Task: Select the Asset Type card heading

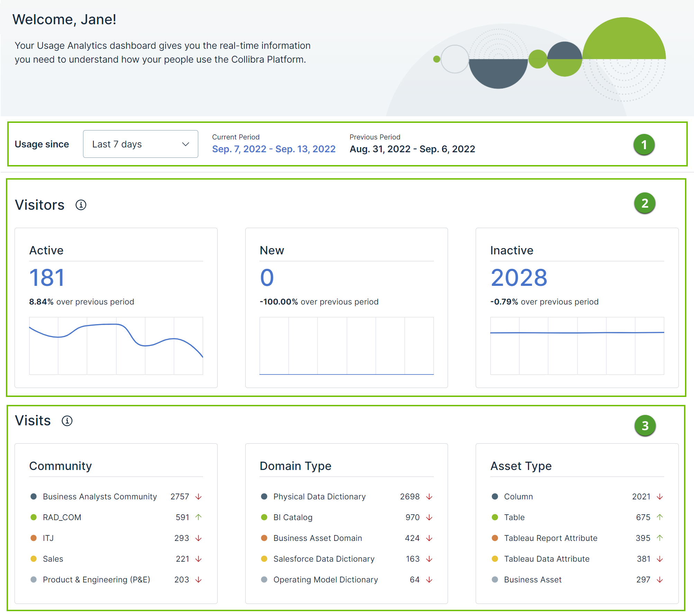Action: pyautogui.click(x=521, y=466)
